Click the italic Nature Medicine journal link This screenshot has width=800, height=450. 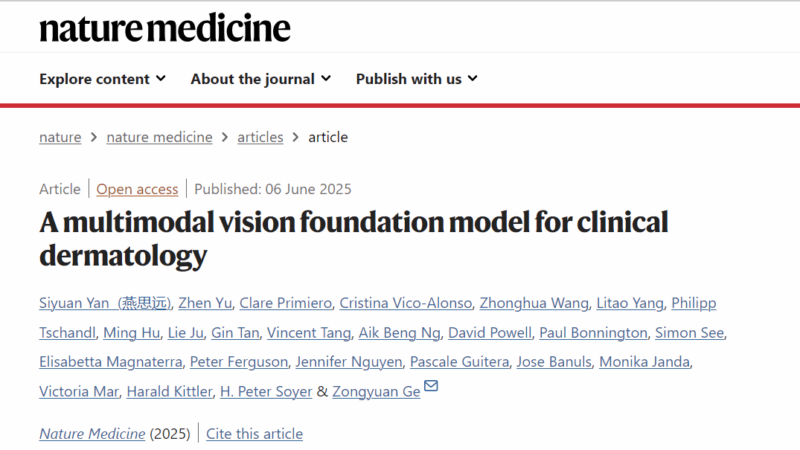pos(92,434)
